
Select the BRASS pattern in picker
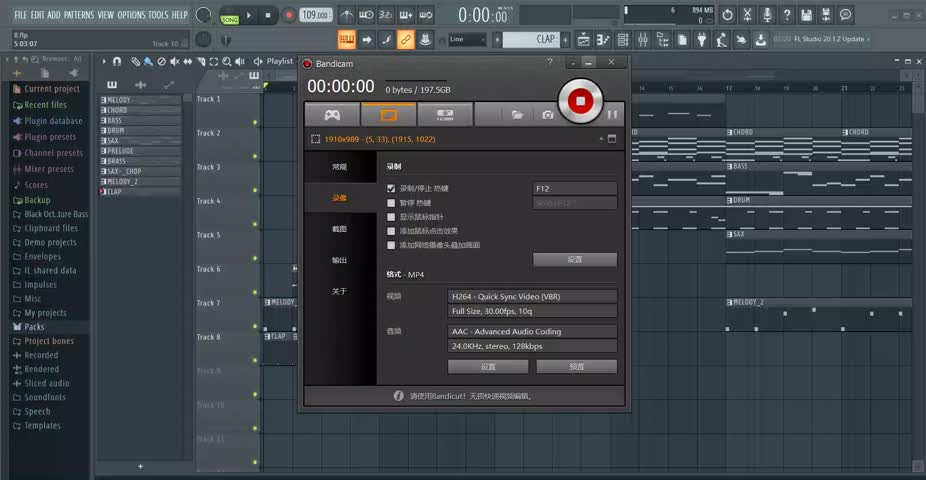pos(141,161)
